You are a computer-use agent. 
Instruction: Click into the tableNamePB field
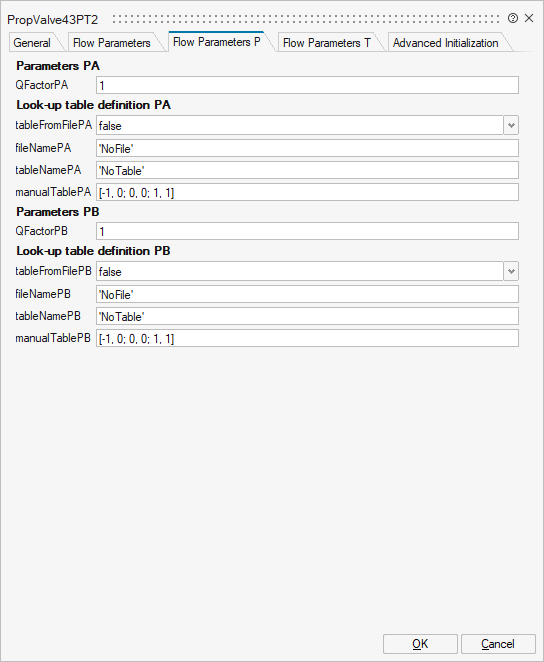coord(307,317)
